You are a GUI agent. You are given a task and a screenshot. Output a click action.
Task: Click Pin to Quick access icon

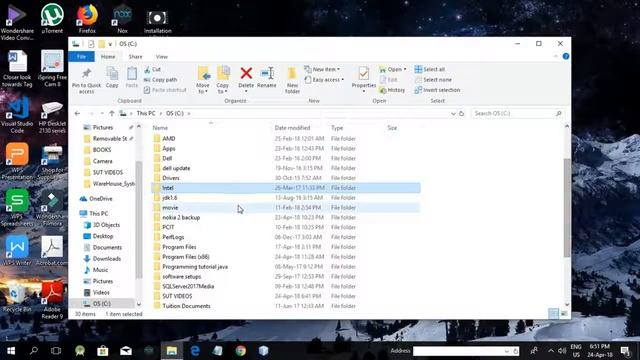(x=86, y=74)
